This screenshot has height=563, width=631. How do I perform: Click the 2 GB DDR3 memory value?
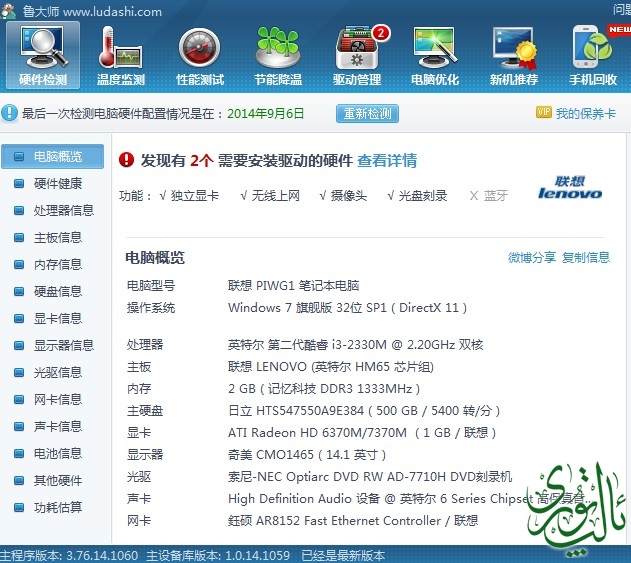tap(324, 389)
